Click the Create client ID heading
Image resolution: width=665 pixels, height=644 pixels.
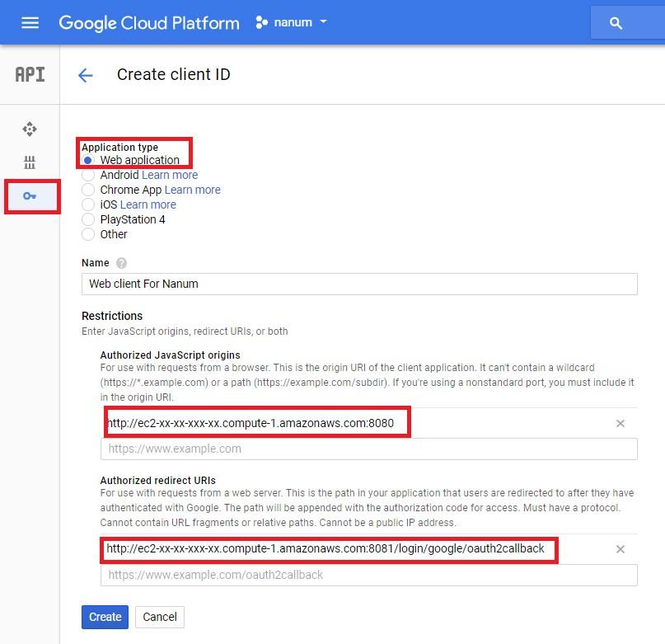point(173,75)
